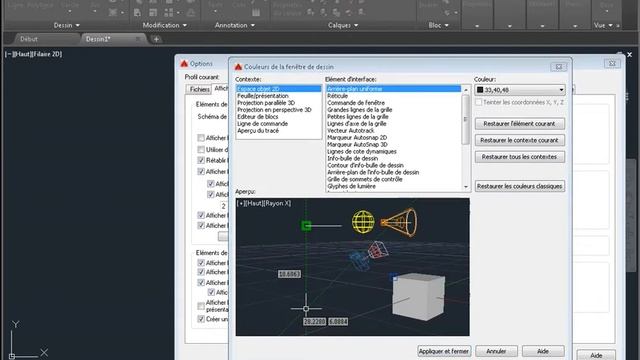Expand the Vue ribbon panel

(x=603, y=25)
